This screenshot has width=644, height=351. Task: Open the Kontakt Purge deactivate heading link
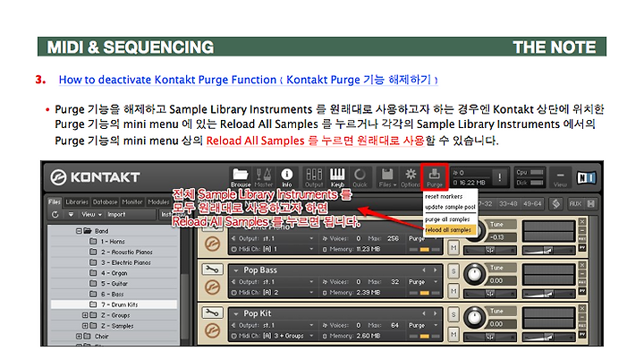click(x=248, y=80)
